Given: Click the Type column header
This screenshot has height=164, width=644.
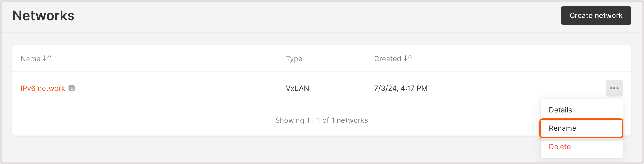Looking at the screenshot, I should point(294,59).
